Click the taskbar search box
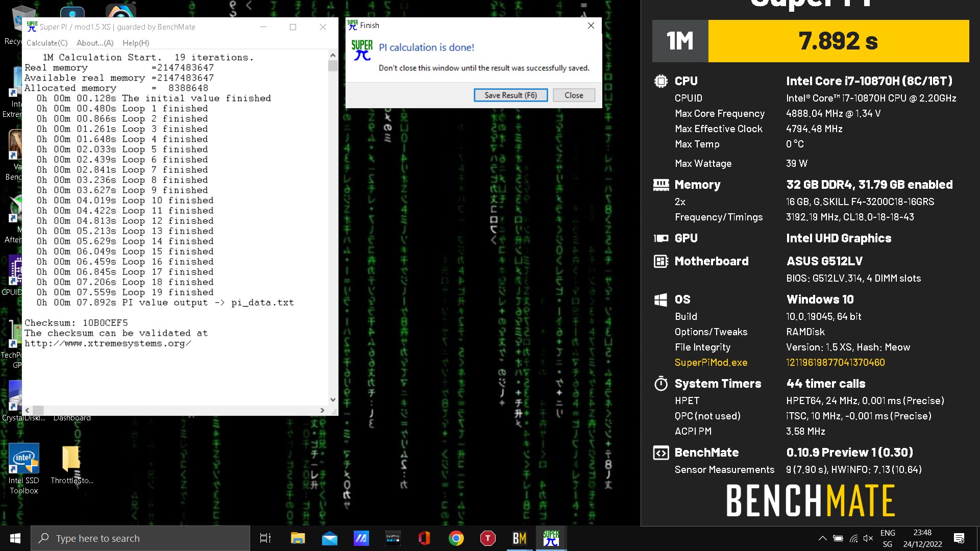This screenshot has height=551, width=980. (x=140, y=538)
